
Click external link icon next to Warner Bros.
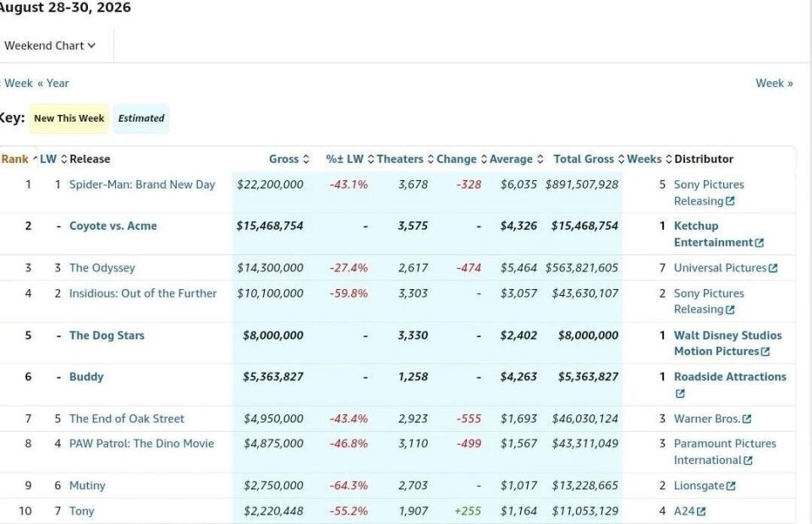747,419
